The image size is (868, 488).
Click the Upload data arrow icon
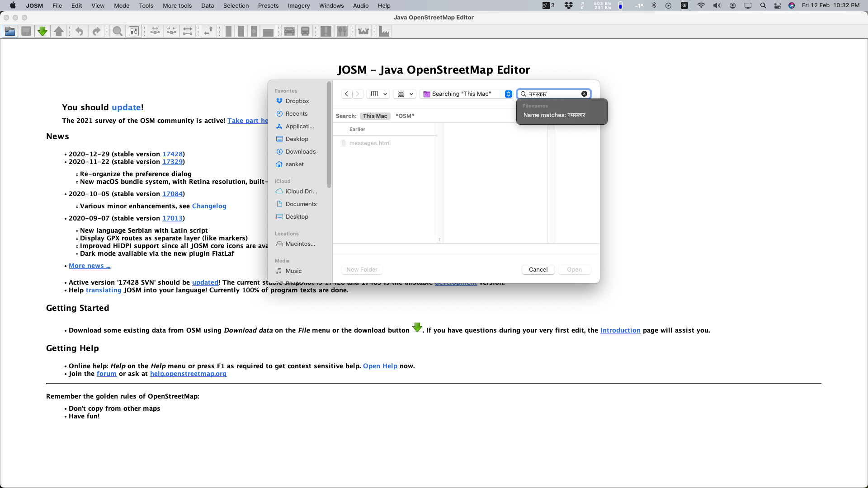coord(59,31)
